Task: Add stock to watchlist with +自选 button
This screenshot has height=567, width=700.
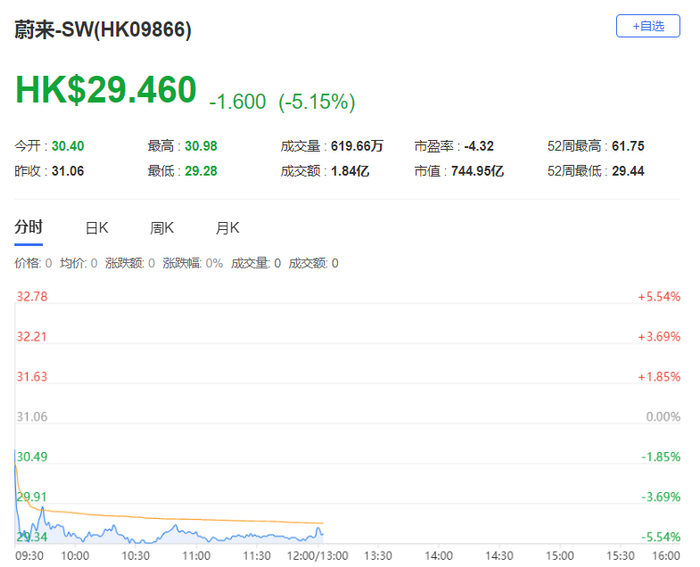Action: 648,26
